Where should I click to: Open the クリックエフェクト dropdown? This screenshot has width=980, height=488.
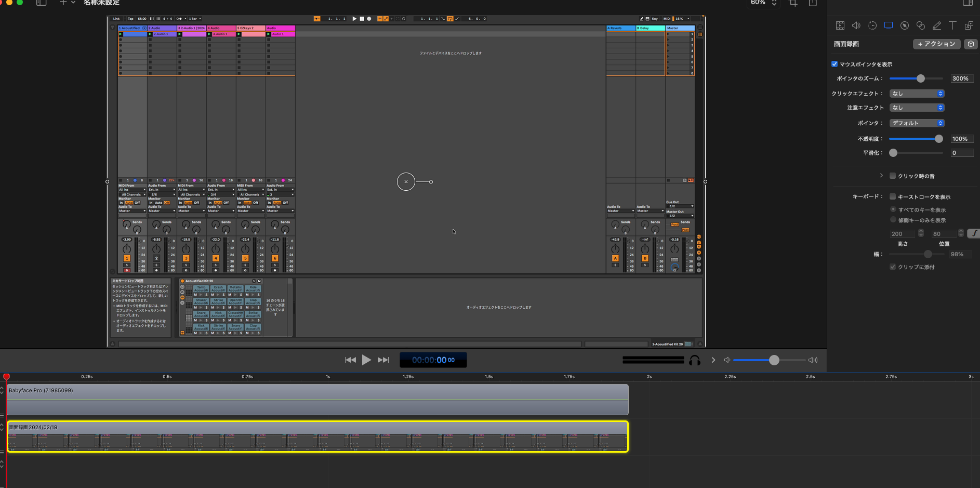click(917, 94)
